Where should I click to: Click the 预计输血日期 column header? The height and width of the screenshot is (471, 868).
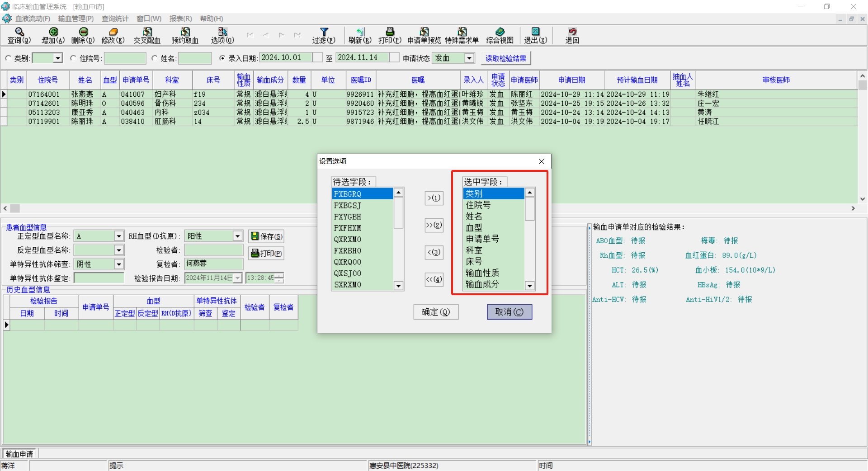tap(637, 80)
